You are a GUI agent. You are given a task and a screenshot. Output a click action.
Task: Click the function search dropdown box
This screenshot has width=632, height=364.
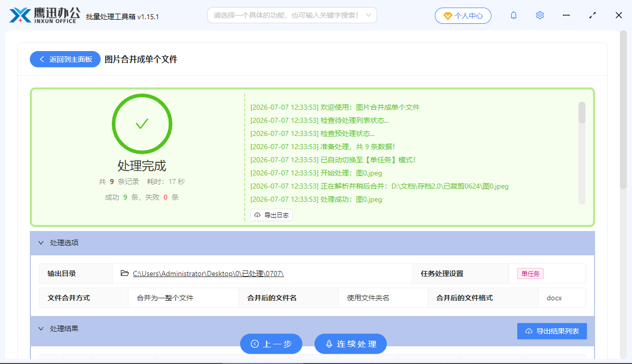coord(292,15)
